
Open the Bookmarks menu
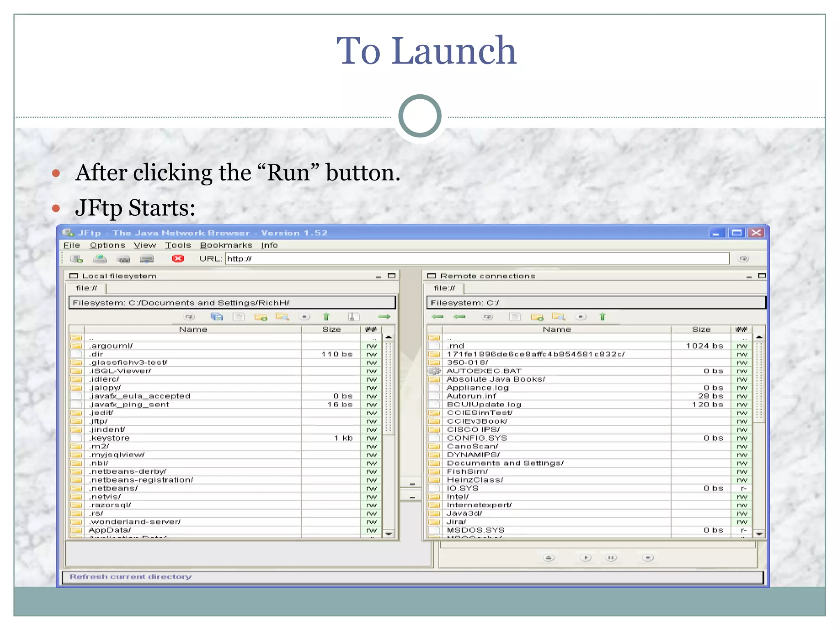tap(226, 245)
